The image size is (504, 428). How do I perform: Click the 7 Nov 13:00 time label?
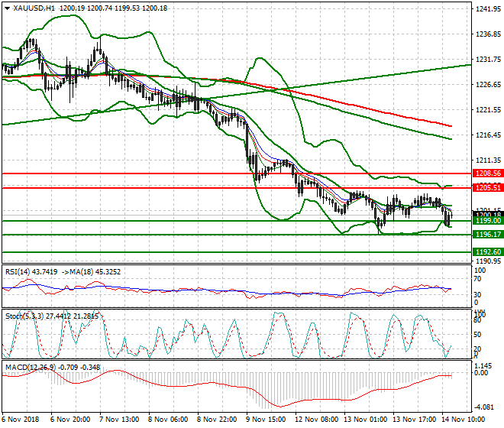(119, 420)
